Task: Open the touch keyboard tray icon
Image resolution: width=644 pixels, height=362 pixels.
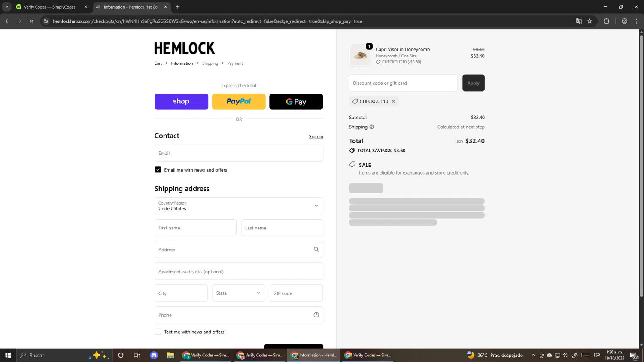Action: coord(586,355)
